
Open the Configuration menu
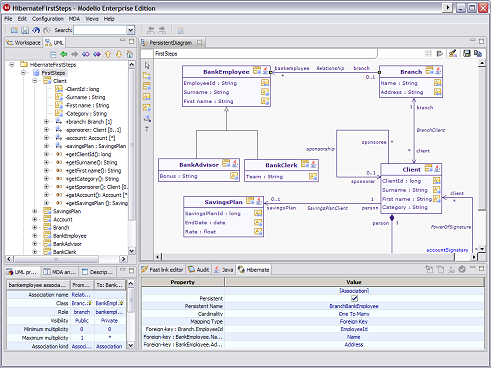point(48,19)
